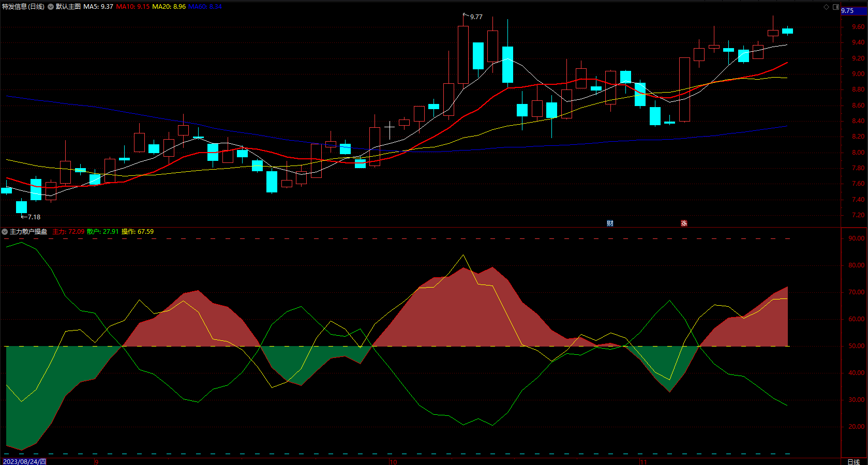Open the main chart indicator dropdown arrow
This screenshot has width=868, height=465.
point(51,7)
